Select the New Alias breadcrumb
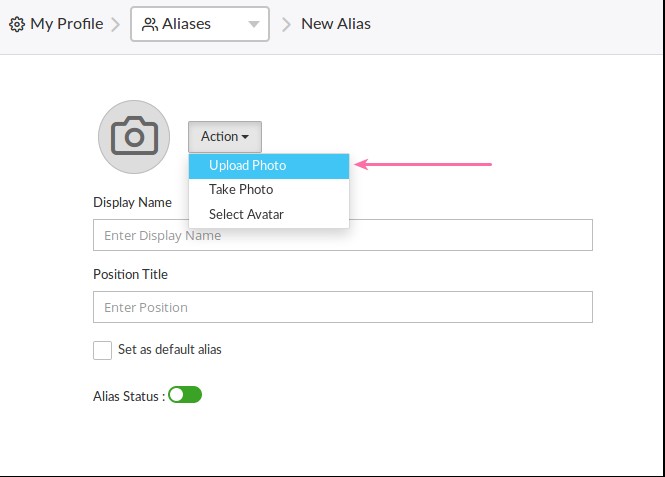This screenshot has height=477, width=665. 336,24
